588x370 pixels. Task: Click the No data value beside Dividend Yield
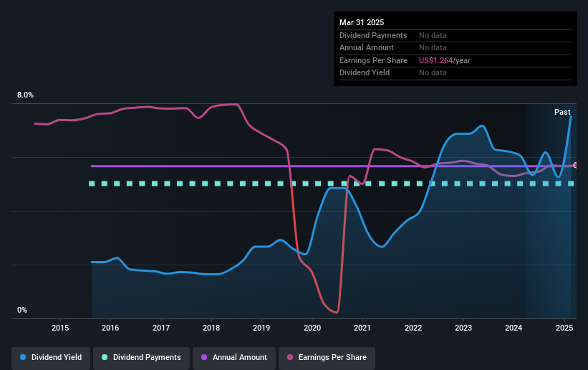coord(433,73)
